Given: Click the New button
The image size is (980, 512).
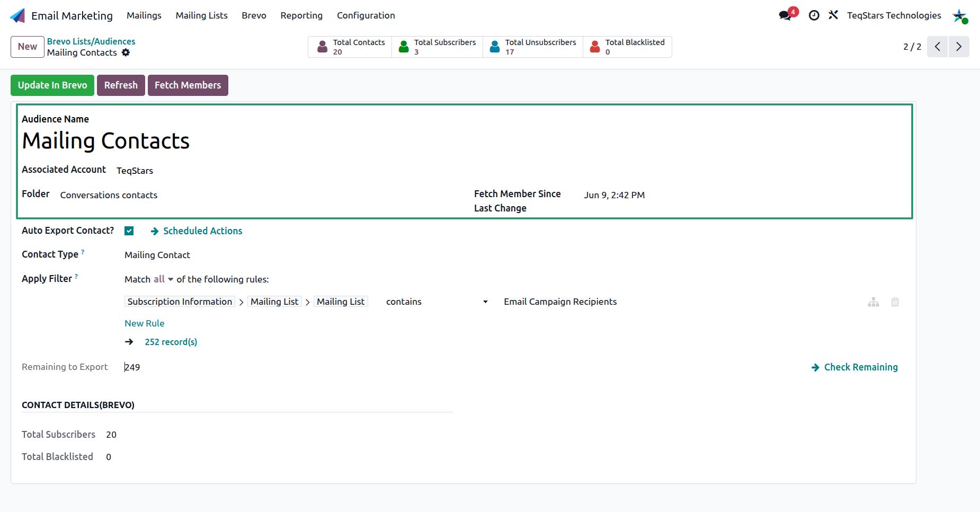Looking at the screenshot, I should pyautogui.click(x=28, y=47).
